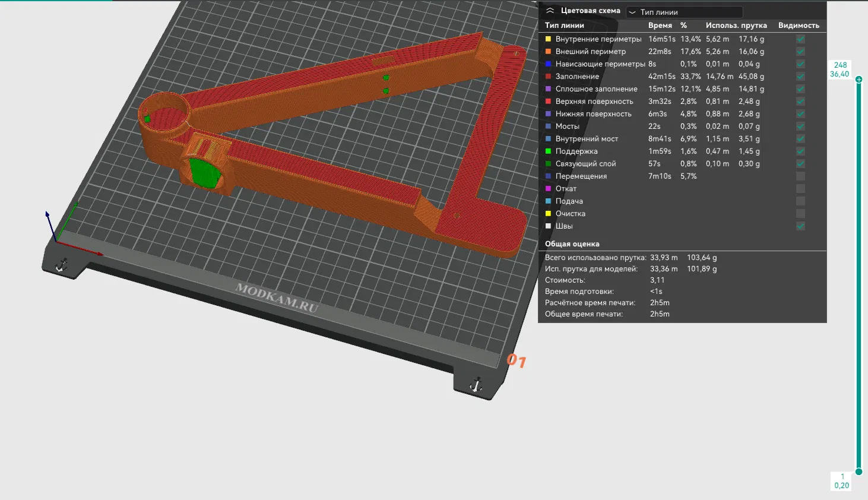Image resolution: width=868 pixels, height=500 pixels.
Task: Click the 'Швы' label in the legend
Action: click(564, 226)
